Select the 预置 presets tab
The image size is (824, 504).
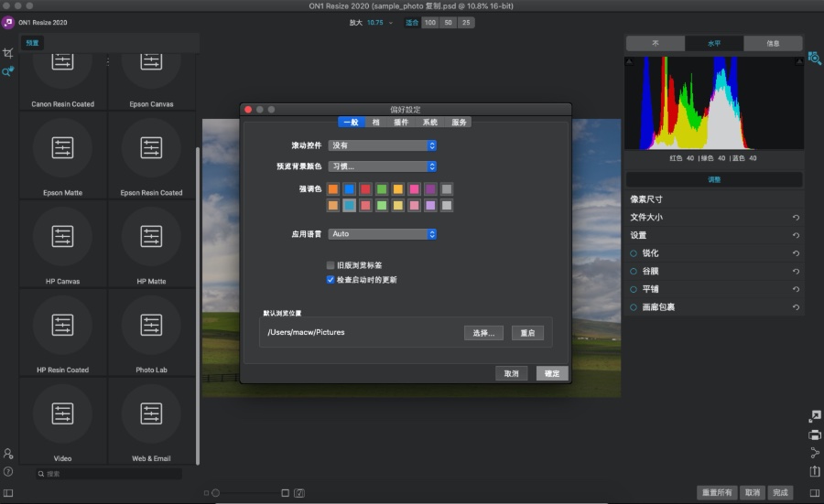(x=32, y=43)
